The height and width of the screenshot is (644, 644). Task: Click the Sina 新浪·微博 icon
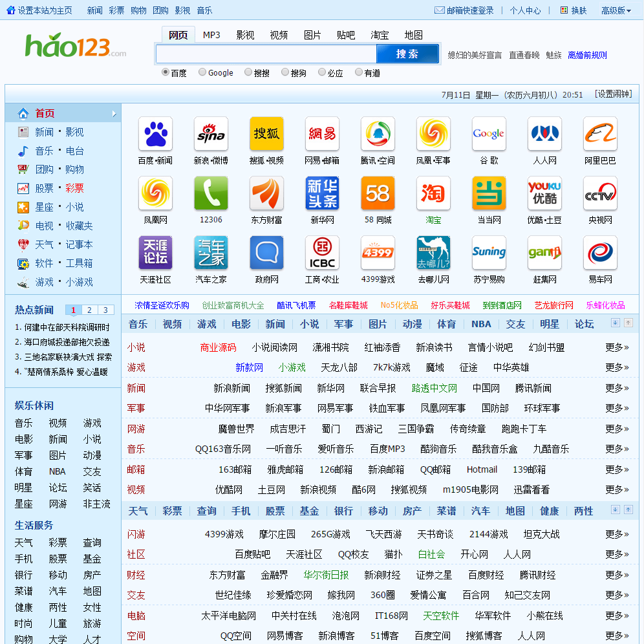(x=211, y=133)
